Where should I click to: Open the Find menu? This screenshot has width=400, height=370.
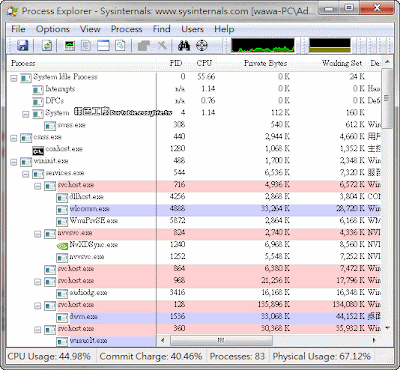click(161, 29)
